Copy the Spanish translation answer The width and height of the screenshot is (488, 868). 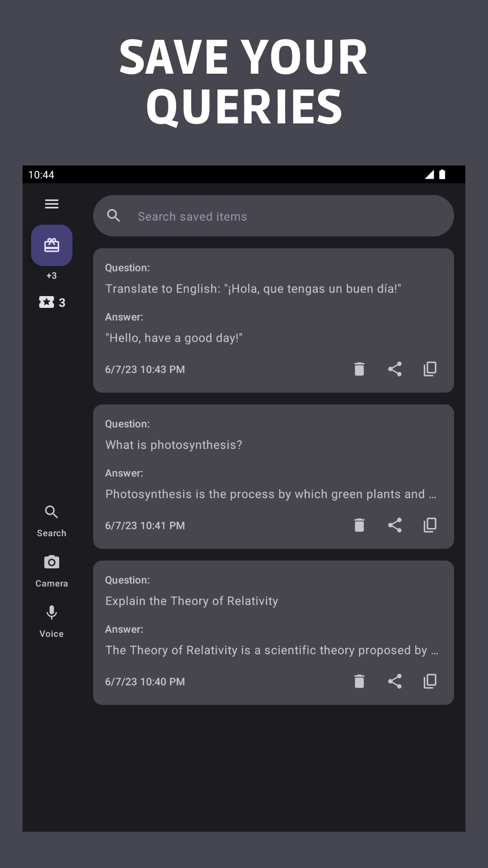click(x=430, y=369)
